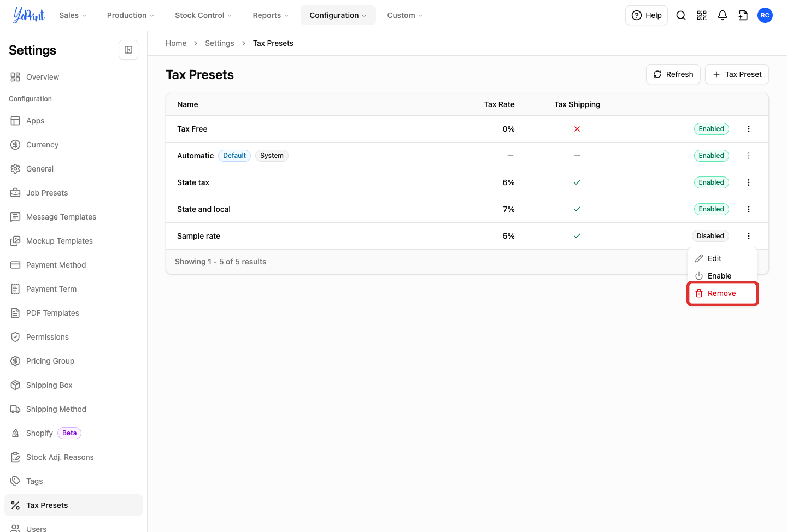The image size is (787, 532).
Task: Expand the Production dropdown menu
Action: [131, 15]
